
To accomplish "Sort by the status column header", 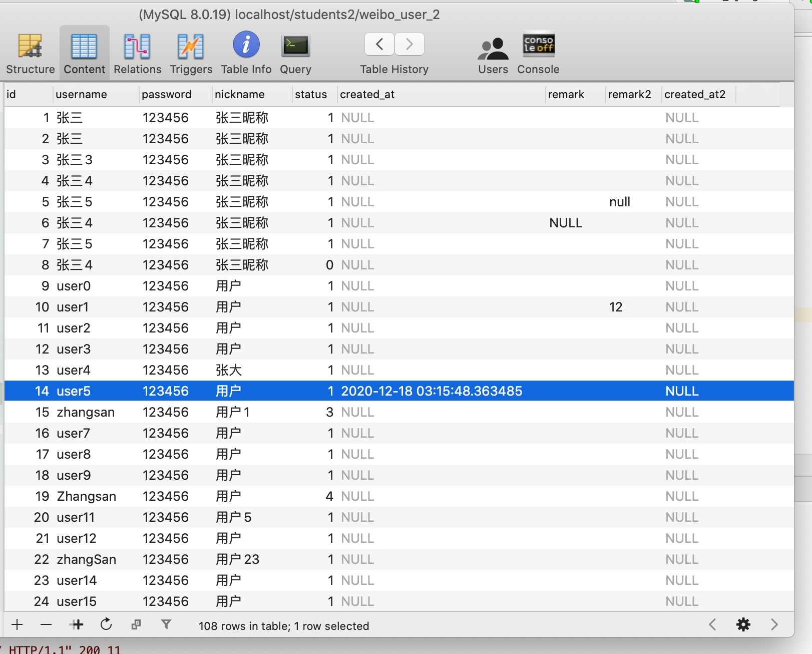I will coord(315,94).
